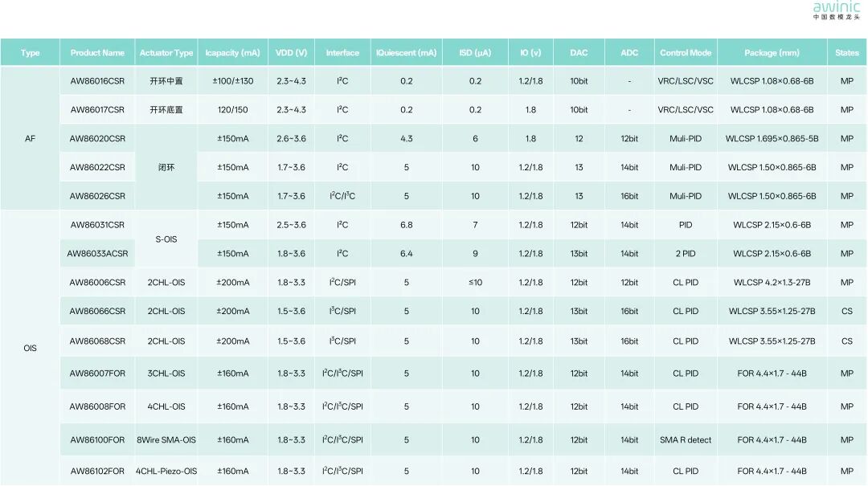
Task: Select the Product Name column header
Action: click(97, 52)
